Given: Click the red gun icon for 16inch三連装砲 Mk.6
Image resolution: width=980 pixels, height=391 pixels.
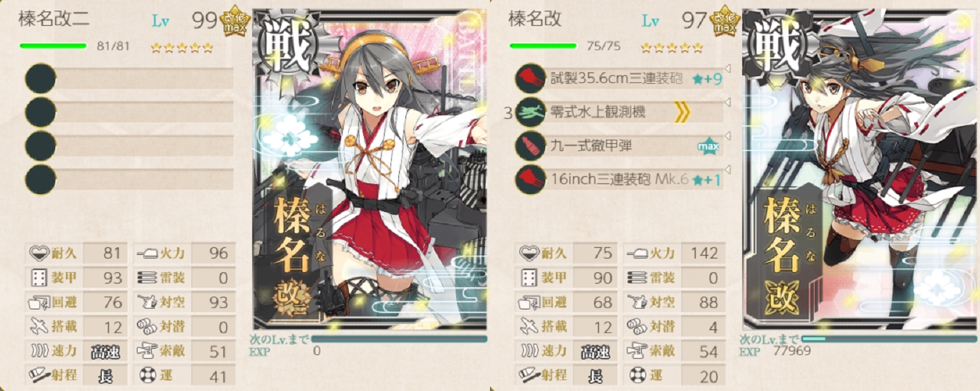Looking at the screenshot, I should tap(531, 179).
